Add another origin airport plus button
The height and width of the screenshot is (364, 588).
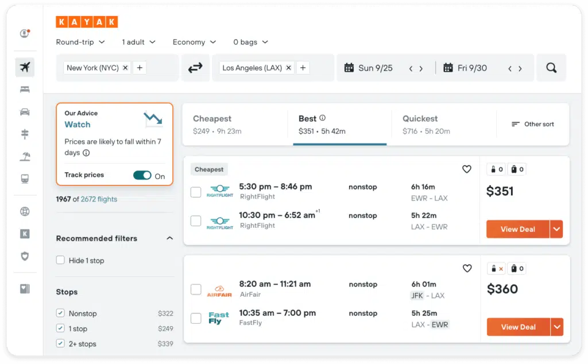tap(140, 68)
